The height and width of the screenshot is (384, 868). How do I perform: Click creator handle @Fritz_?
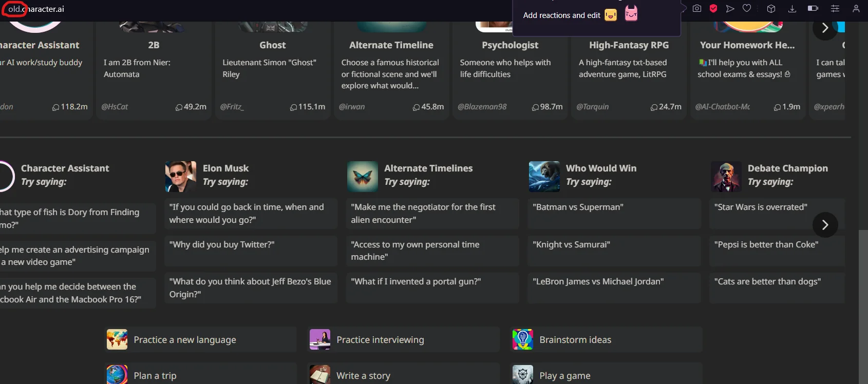point(232,107)
